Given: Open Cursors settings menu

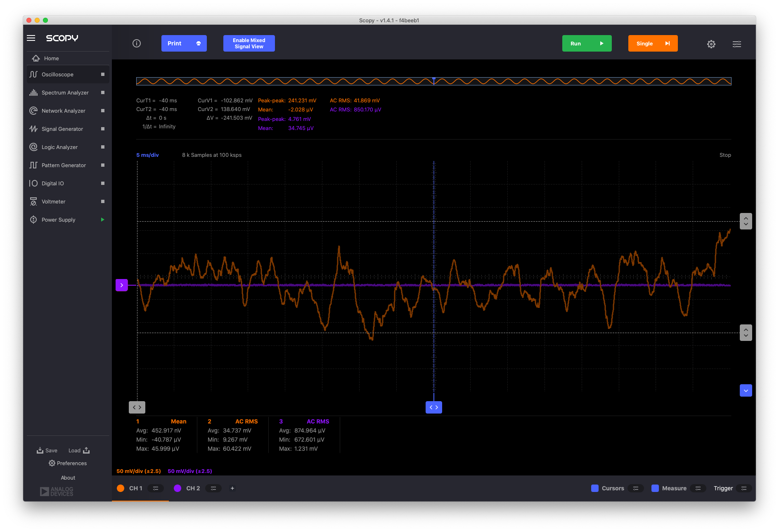Looking at the screenshot, I should click(x=636, y=488).
